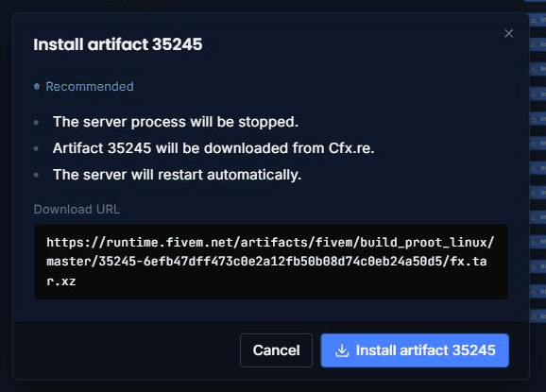The height and width of the screenshot is (392, 546).
Task: Click the bottommost background install button beside dialog
Action: [537, 315]
